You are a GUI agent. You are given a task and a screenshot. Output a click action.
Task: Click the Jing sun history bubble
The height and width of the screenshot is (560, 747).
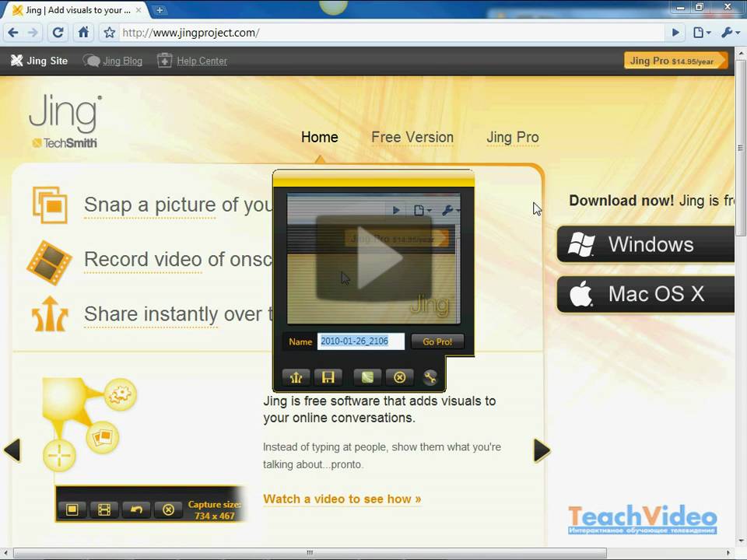click(103, 436)
